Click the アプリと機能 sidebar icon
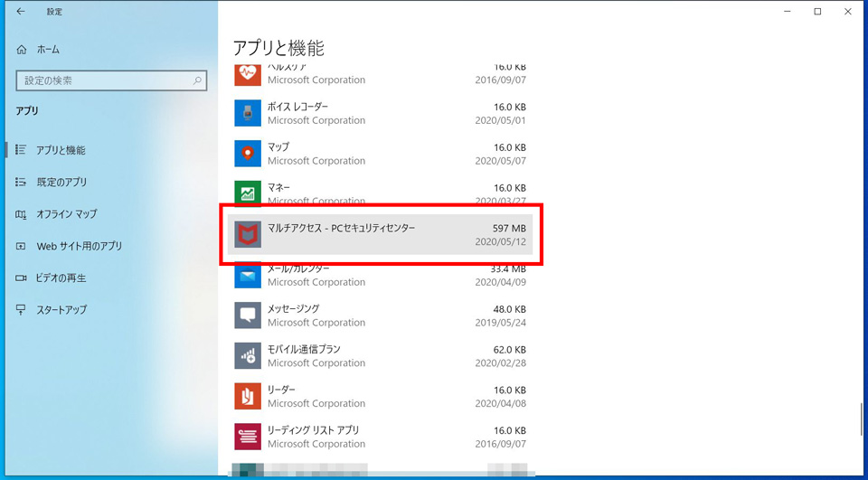This screenshot has height=480, width=868. 21,150
